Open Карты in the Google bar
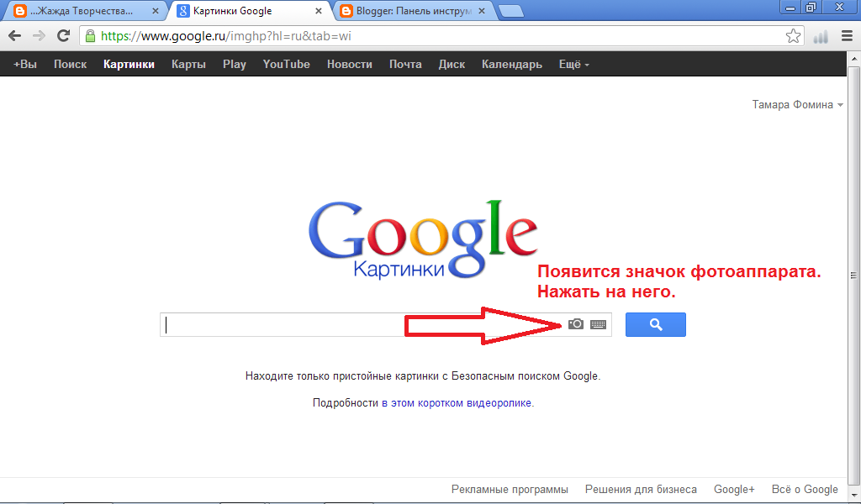The image size is (861, 504). (188, 64)
